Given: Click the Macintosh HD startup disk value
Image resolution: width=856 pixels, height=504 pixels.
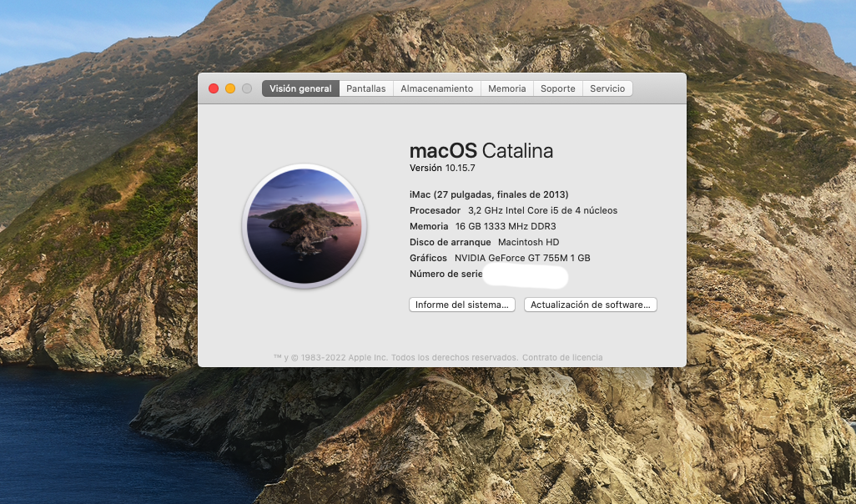Looking at the screenshot, I should (528, 242).
